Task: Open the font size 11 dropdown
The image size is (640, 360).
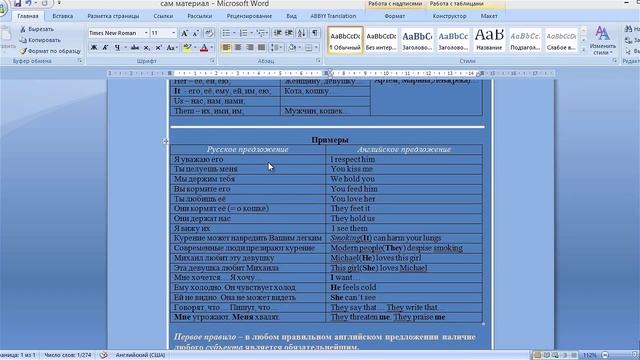Action: [x=173, y=33]
